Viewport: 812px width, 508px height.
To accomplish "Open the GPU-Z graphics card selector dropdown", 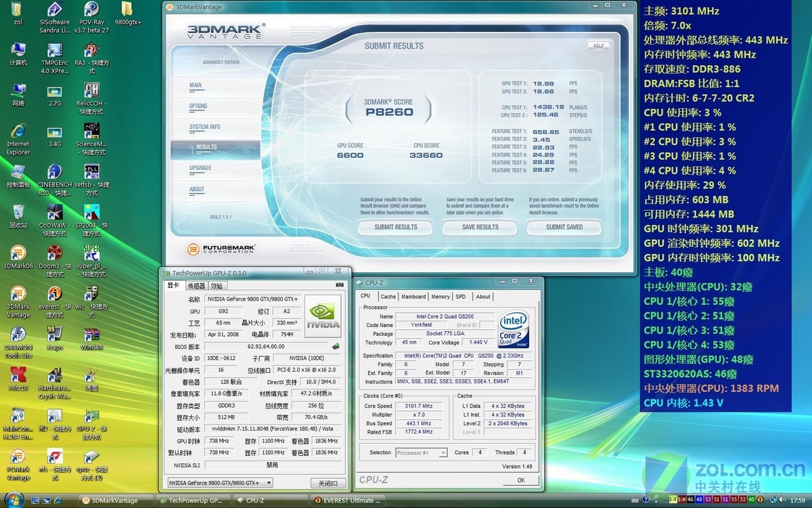I will [220, 482].
